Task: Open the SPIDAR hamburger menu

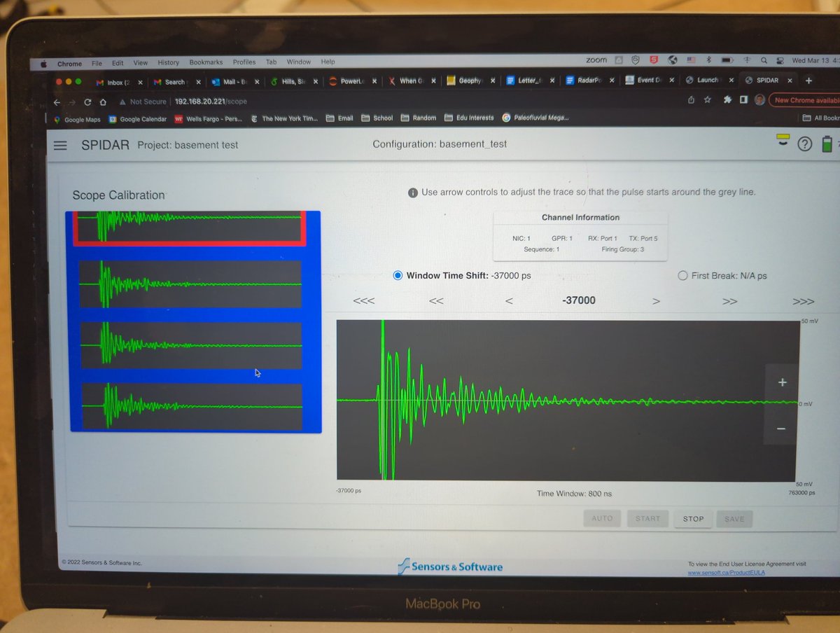Action: 61,145
